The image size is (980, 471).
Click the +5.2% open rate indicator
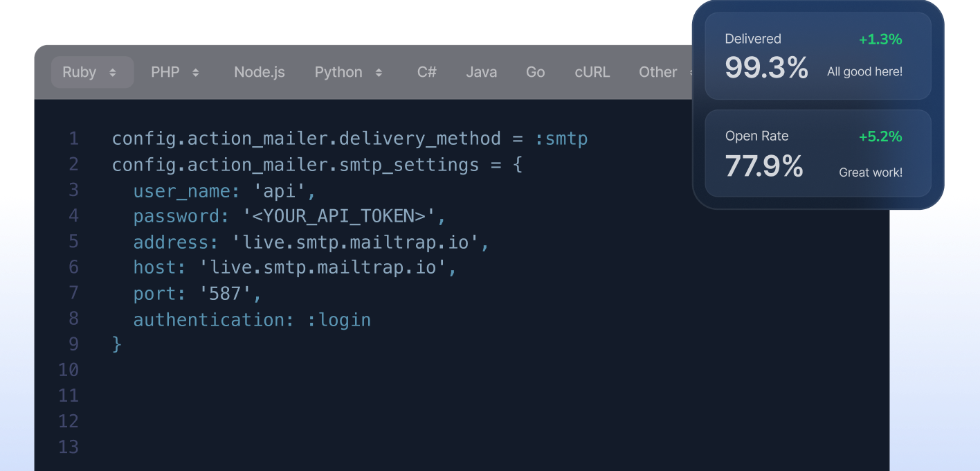click(x=880, y=136)
